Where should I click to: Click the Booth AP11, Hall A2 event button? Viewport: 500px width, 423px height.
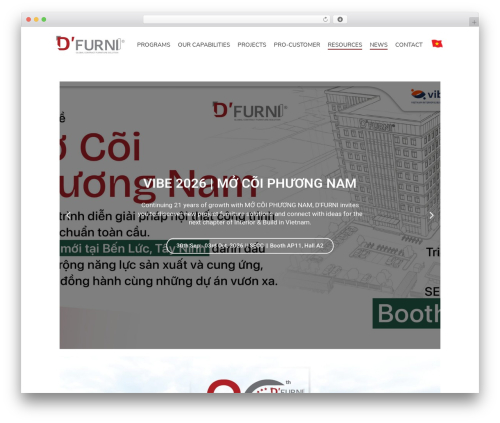click(250, 246)
